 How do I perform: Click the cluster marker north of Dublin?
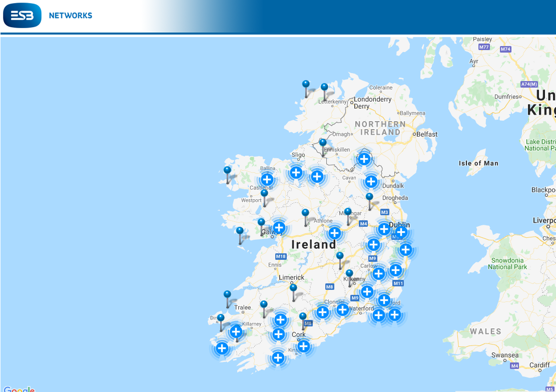point(384,229)
